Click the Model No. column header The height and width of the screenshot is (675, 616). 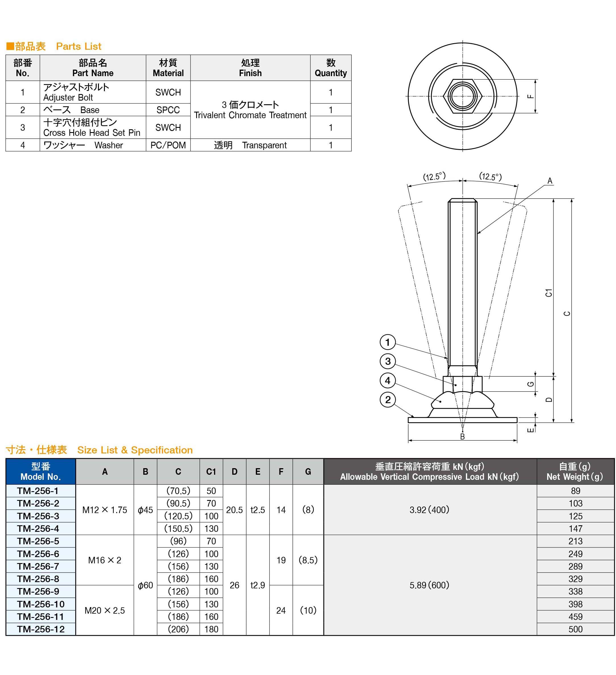[41, 471]
